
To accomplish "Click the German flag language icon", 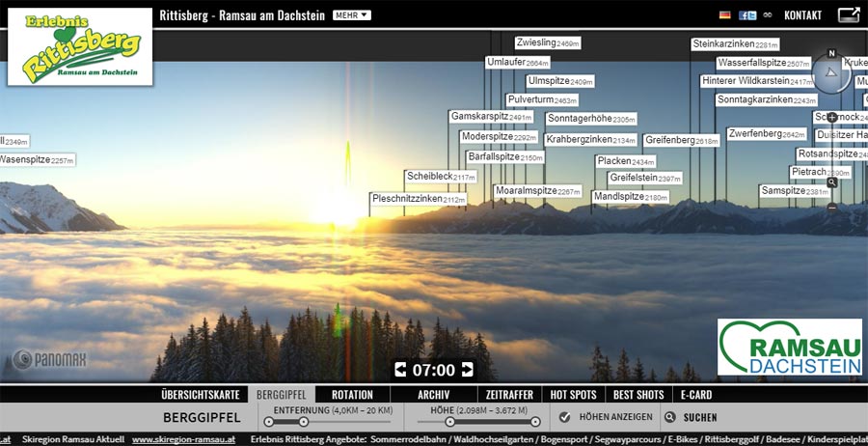I will [725, 15].
